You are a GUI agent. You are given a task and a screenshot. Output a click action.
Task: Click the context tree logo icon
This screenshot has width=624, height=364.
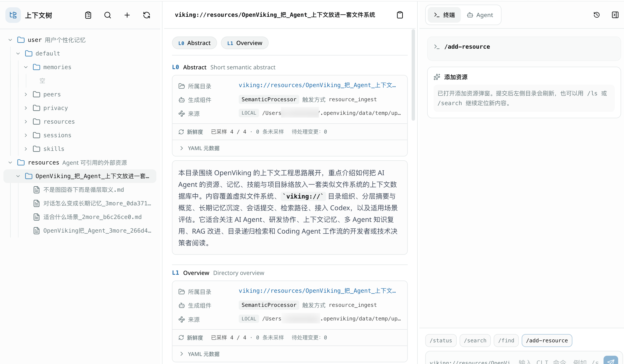tap(13, 15)
